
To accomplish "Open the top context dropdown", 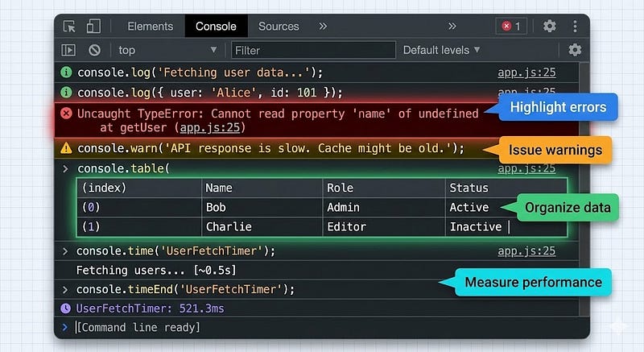I will coord(167,50).
